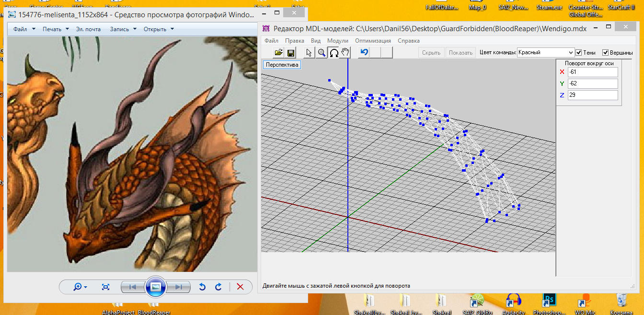Open the Модули menu
The width and height of the screenshot is (644, 315).
(x=338, y=41)
